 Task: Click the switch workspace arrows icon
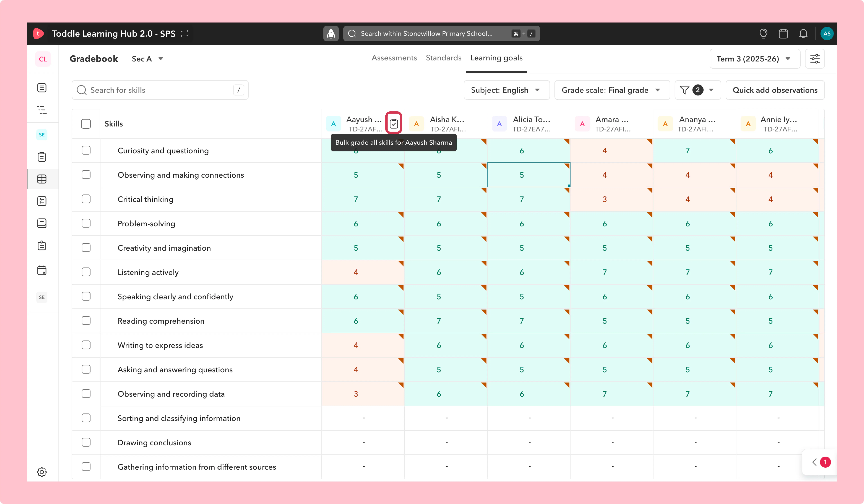pos(185,34)
